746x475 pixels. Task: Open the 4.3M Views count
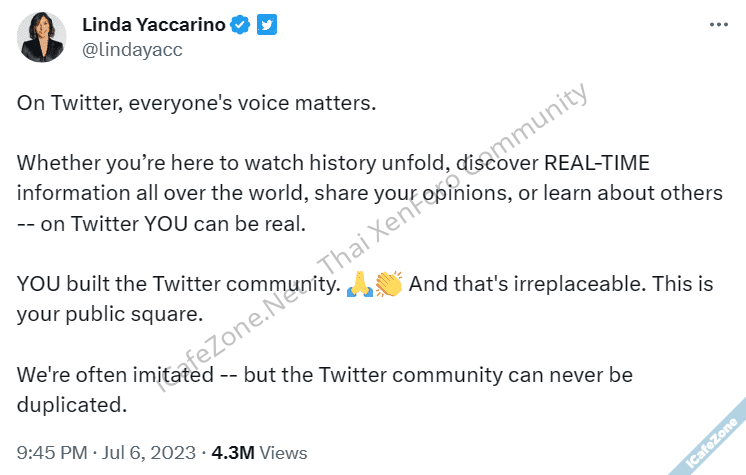(260, 453)
